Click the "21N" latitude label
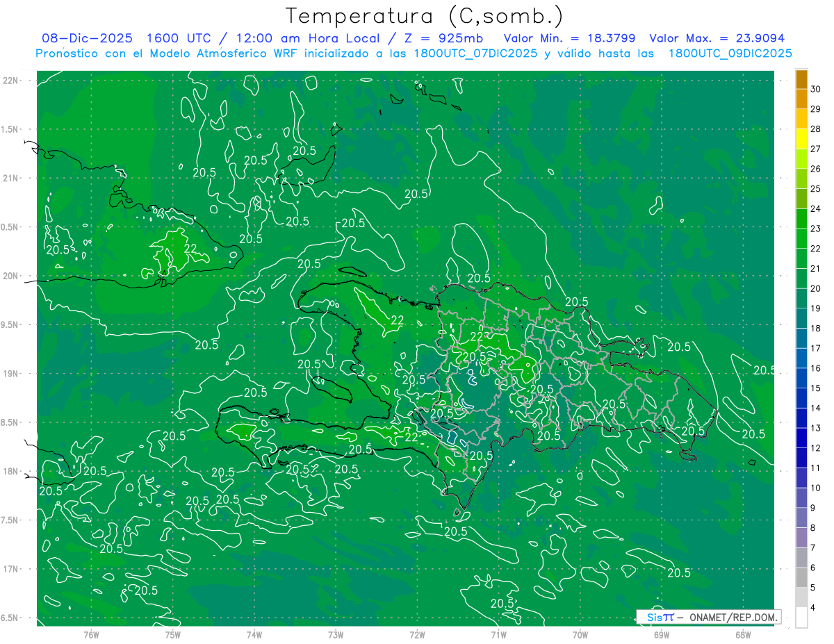Viewport: 834px width, 644px height. point(10,178)
